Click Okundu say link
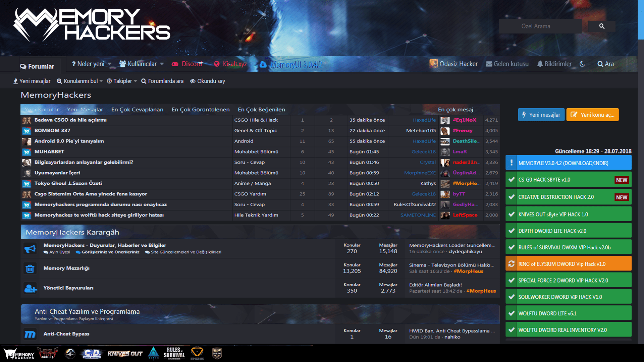Screen dimensions: 644x362 point(207,81)
